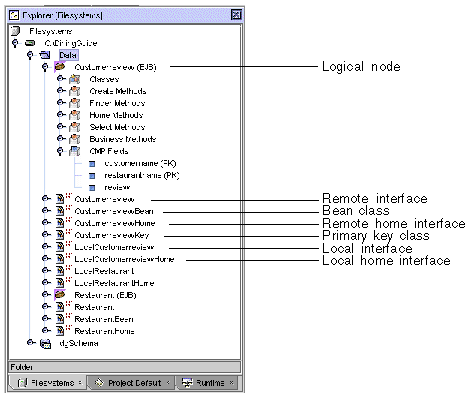Expand the Create Methods node
The image size is (471, 398).
coord(61,91)
